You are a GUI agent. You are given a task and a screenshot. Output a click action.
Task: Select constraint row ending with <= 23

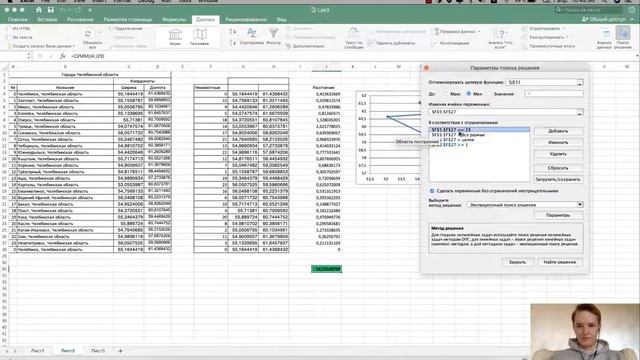[x=479, y=130]
